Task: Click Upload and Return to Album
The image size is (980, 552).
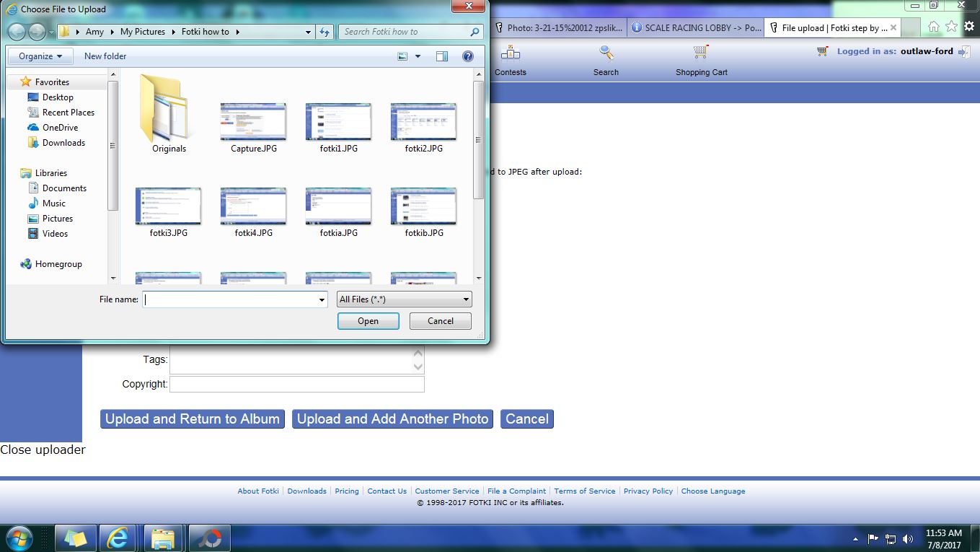Action: click(192, 419)
